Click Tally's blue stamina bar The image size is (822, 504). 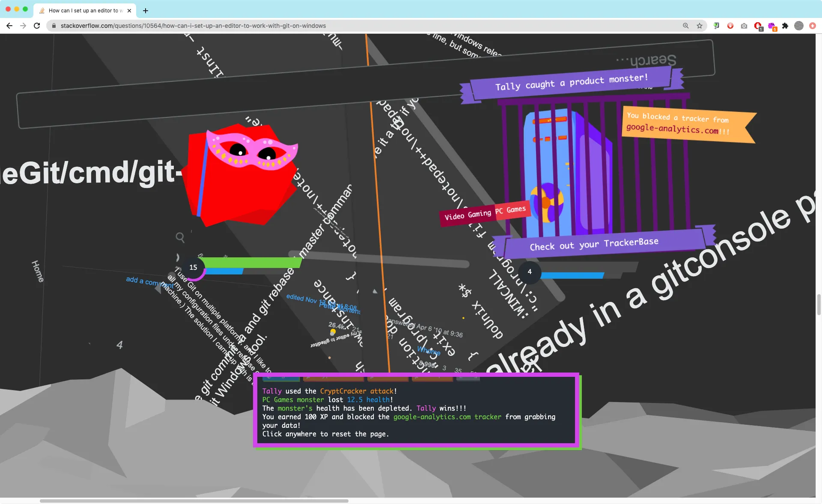[223, 271]
